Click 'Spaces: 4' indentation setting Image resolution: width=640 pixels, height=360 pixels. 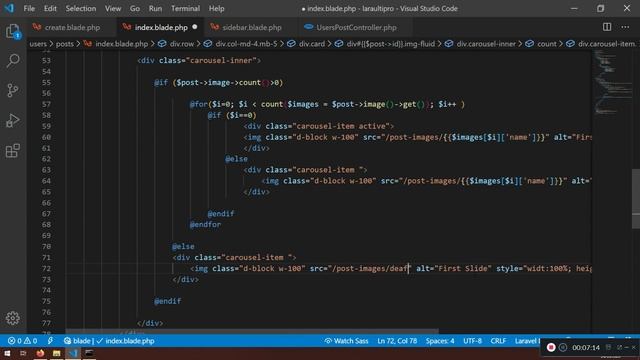coord(440,341)
